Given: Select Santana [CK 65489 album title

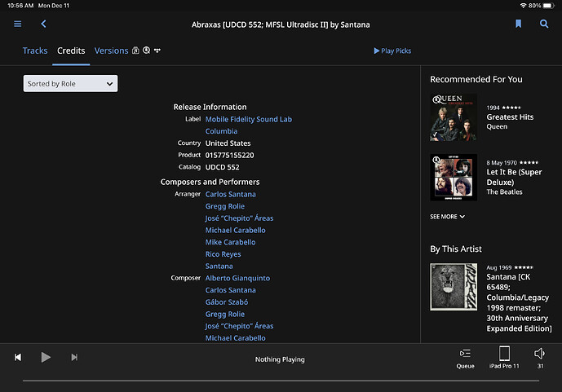Looking at the screenshot, I should point(519,303).
